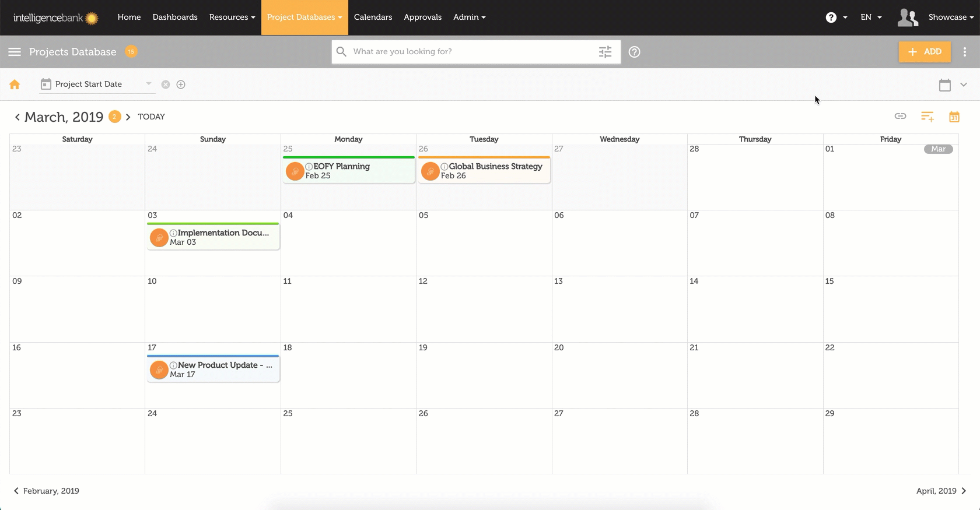Click the intelligencebank logo
Viewport: 980px width, 510px height.
(55, 17)
